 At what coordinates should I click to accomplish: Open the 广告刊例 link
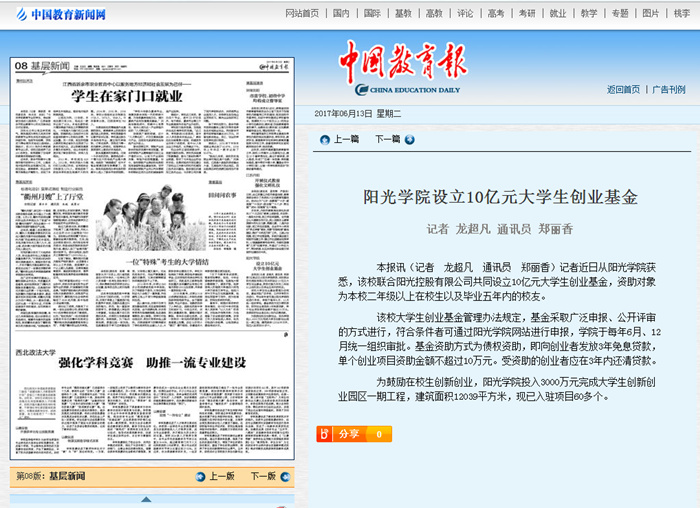[669, 90]
